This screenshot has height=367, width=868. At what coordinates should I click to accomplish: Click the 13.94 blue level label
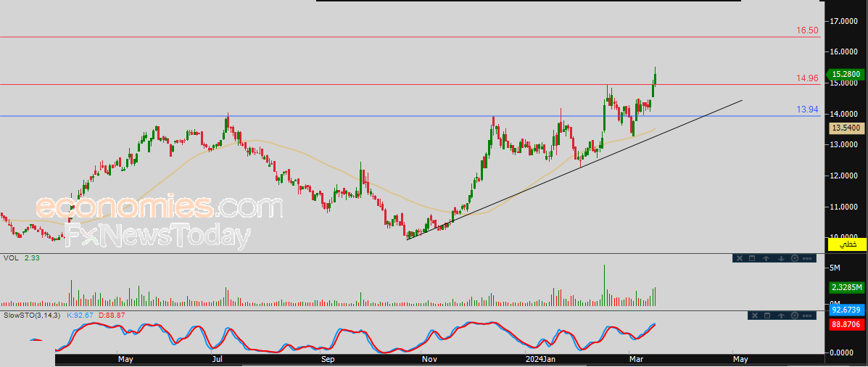pos(808,110)
